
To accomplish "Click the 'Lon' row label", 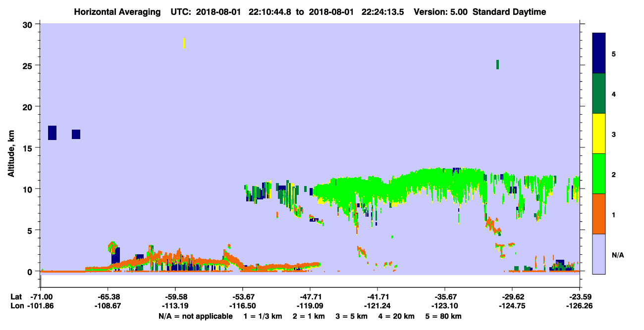I will click(x=16, y=306).
